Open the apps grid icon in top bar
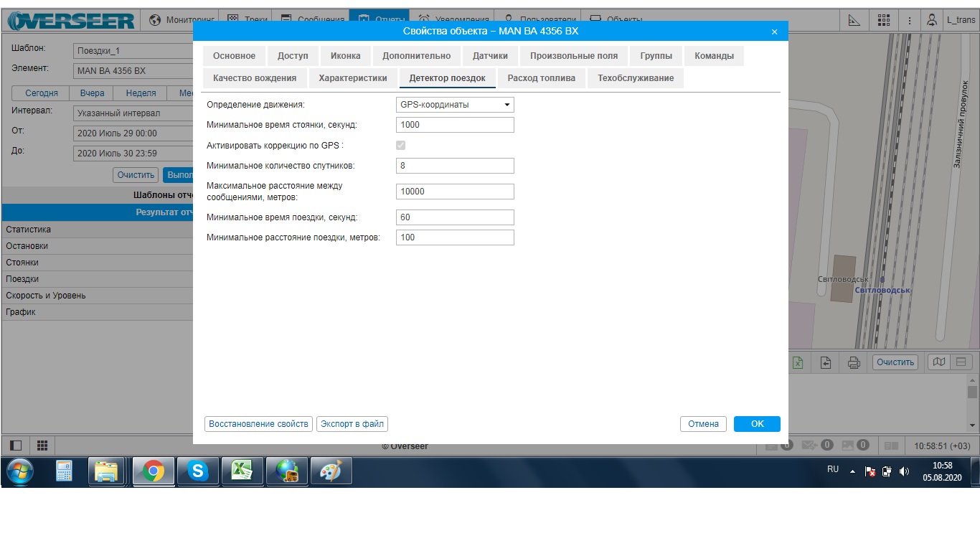Screen dimensions: 980x551 click(x=884, y=20)
